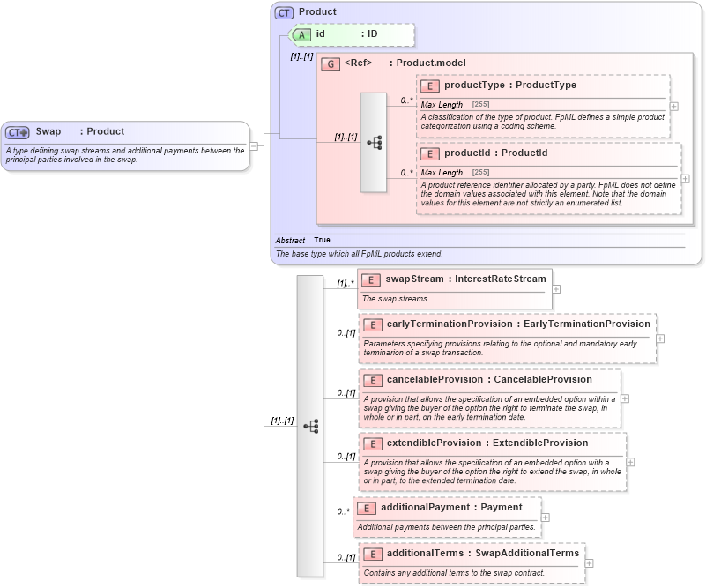This screenshot has width=706, height=588.
Task: Click the sequence compositor icon of the Swap elements
Action: coord(310,426)
